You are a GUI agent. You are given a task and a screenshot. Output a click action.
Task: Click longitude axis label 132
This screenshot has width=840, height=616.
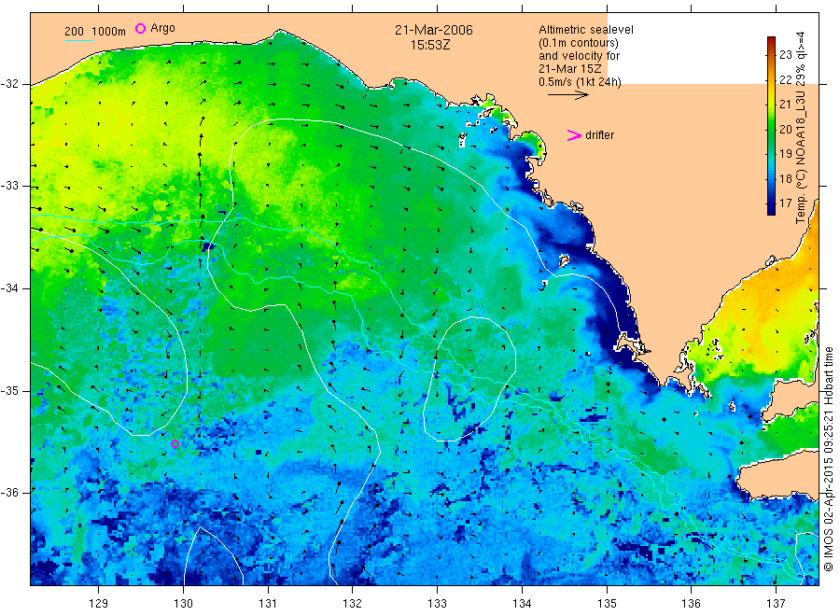click(x=353, y=604)
